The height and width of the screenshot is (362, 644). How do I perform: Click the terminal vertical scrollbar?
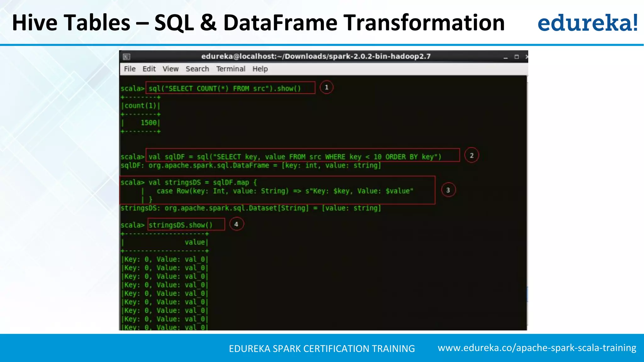[527, 294]
